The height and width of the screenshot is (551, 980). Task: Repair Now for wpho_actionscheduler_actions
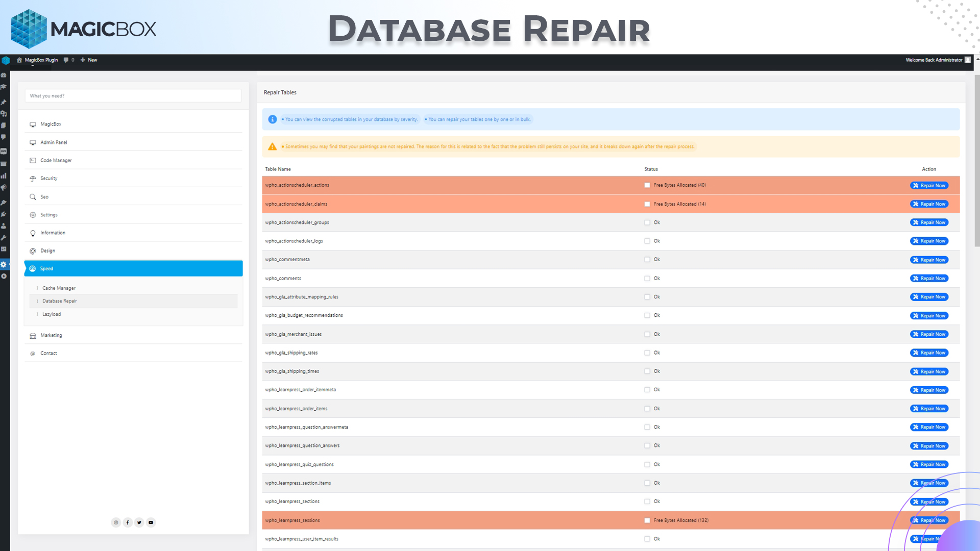[x=929, y=186]
